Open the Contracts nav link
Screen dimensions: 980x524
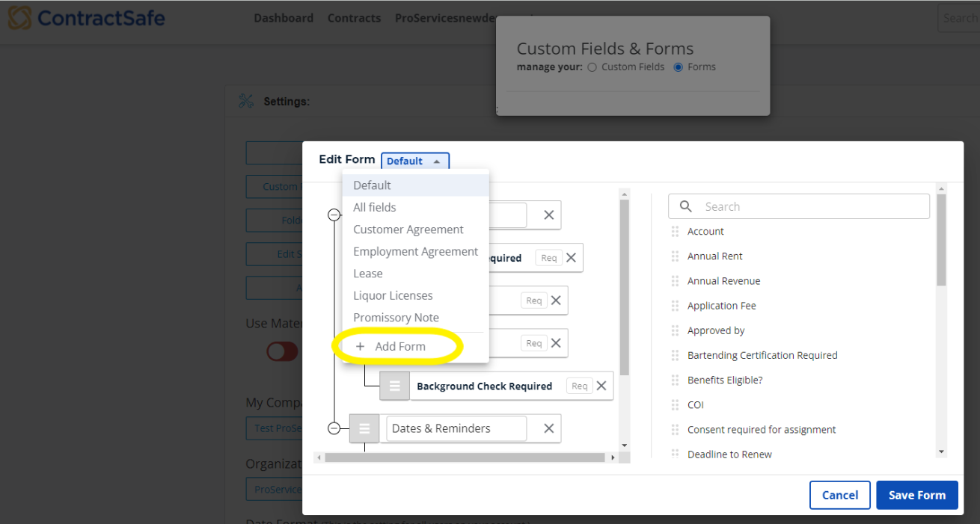pos(355,18)
